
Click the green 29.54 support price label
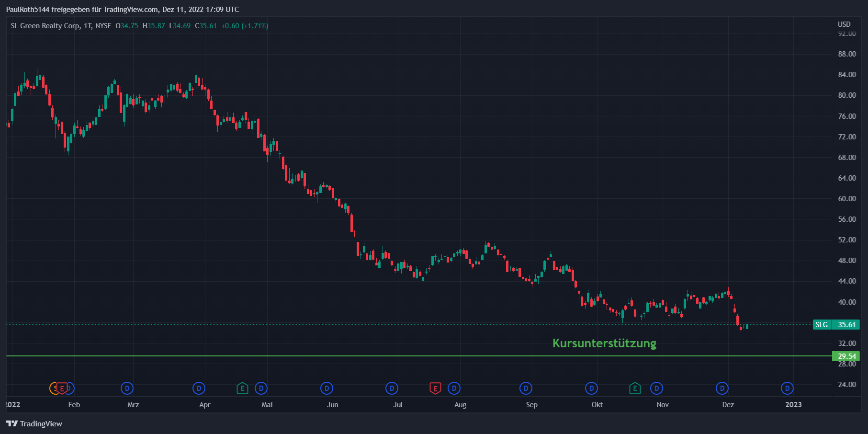point(846,356)
